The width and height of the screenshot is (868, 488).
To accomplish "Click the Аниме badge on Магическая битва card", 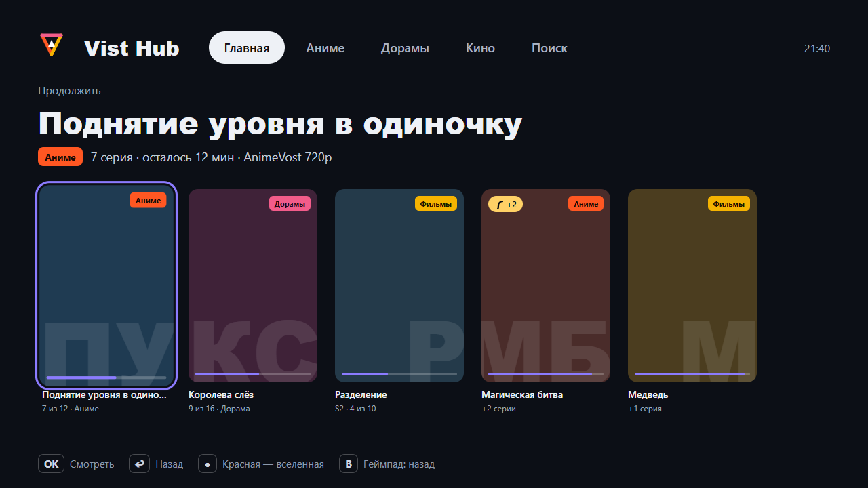I will pyautogui.click(x=586, y=203).
